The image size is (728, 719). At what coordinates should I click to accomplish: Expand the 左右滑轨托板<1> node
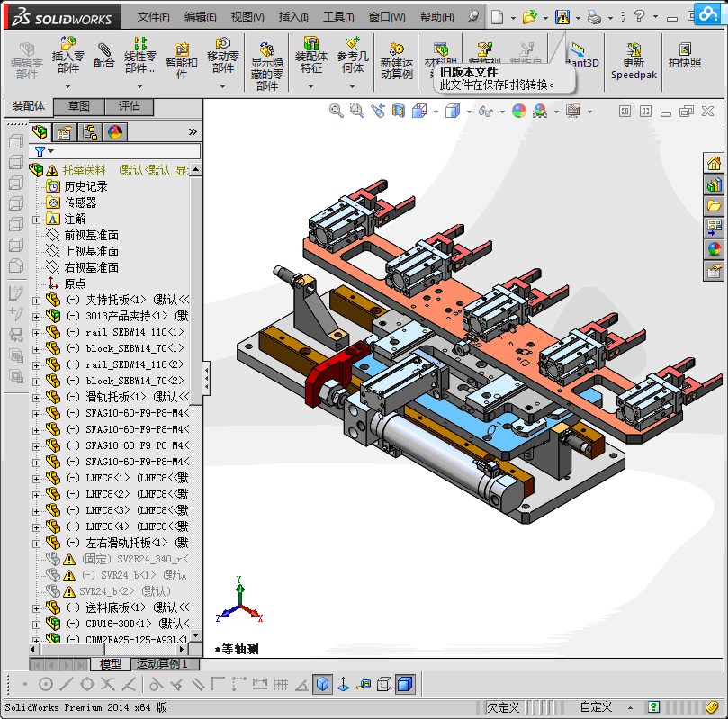click(36, 544)
